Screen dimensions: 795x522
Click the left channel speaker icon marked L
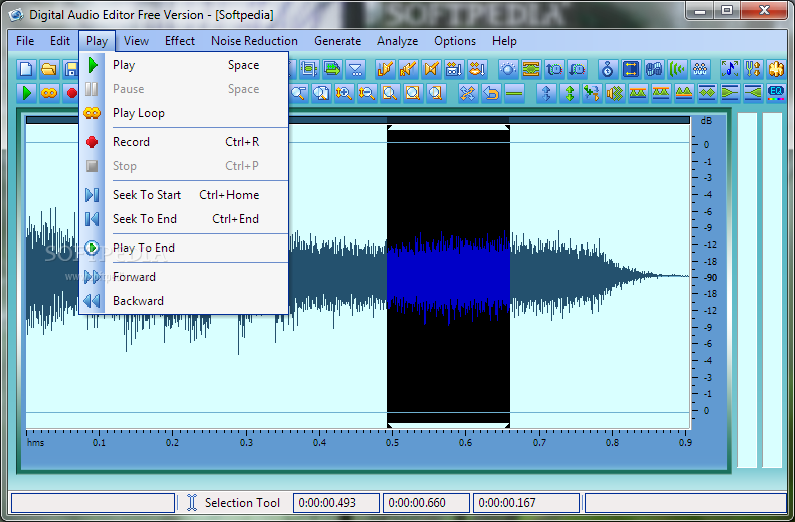click(386, 69)
